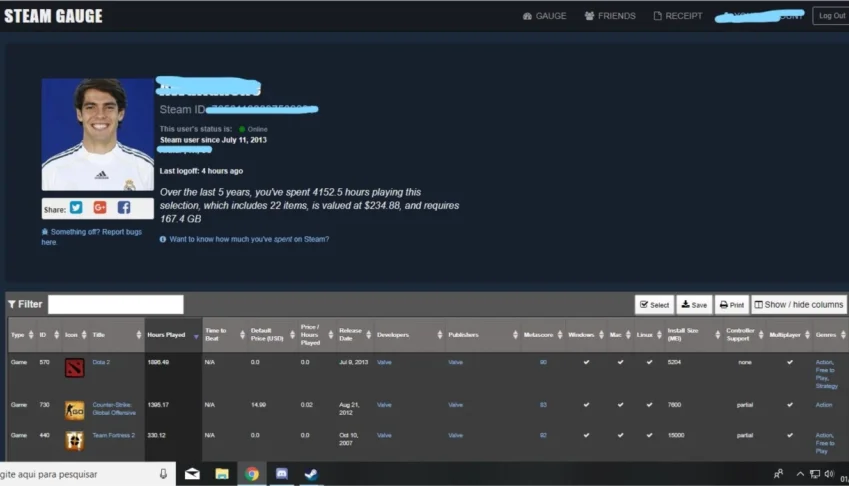Sort by Metascore column

click(543, 335)
